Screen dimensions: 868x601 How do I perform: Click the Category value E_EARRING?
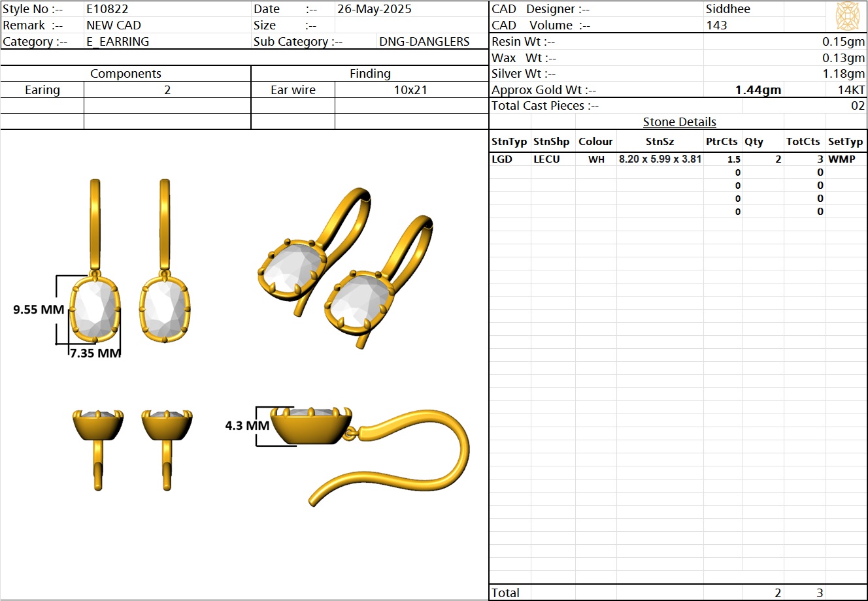tap(118, 42)
